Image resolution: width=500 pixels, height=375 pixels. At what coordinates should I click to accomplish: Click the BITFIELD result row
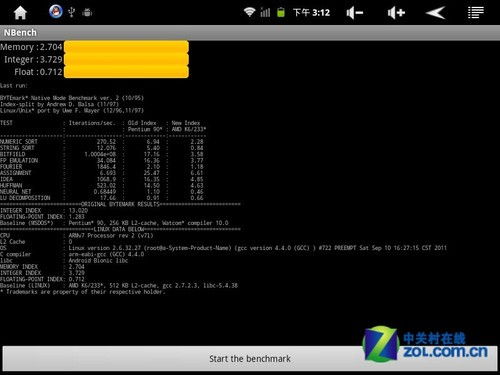click(x=102, y=154)
